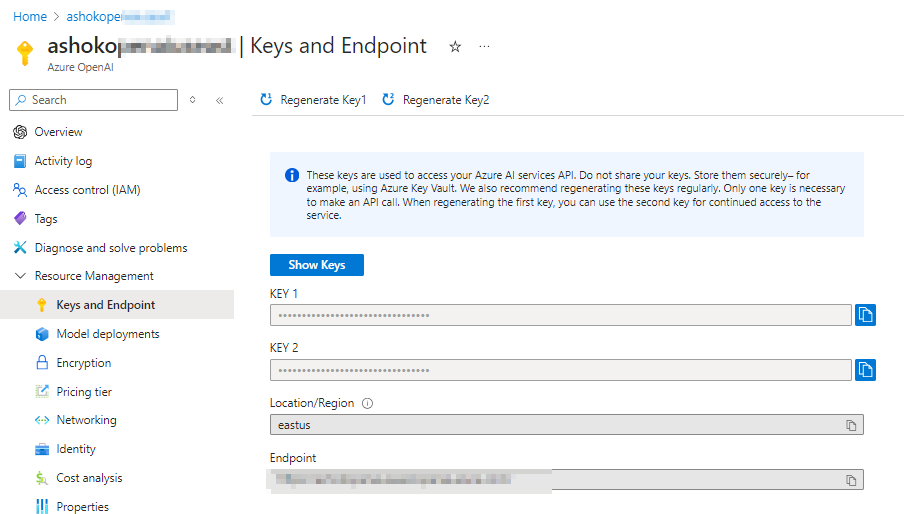Open the Pricing tier page
Image resolution: width=904 pixels, height=514 pixels.
coord(84,392)
